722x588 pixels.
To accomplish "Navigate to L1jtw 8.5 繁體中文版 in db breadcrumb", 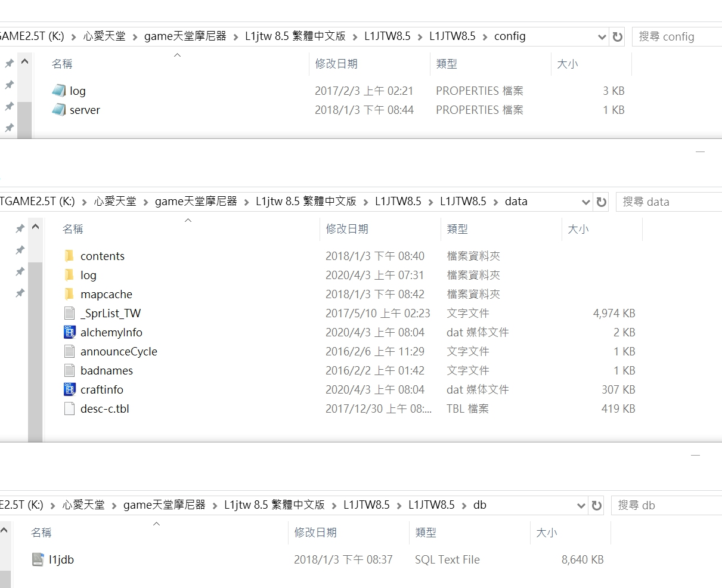I will (x=274, y=505).
